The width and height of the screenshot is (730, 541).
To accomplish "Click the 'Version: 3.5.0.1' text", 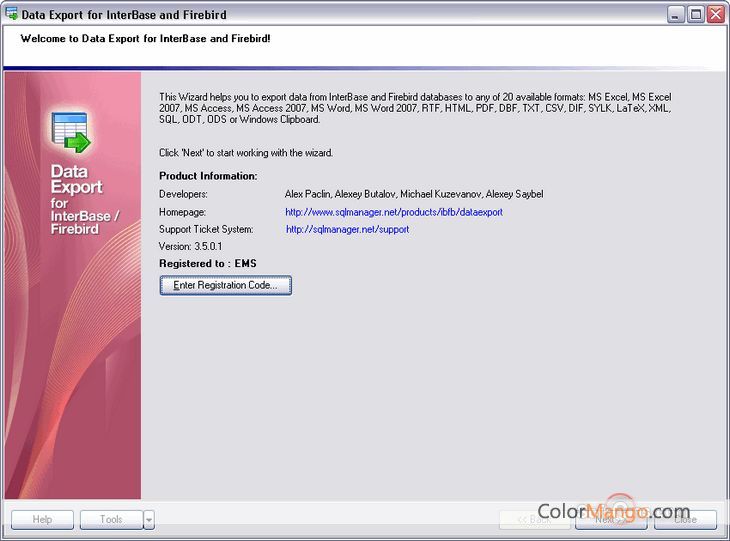I will (190, 246).
